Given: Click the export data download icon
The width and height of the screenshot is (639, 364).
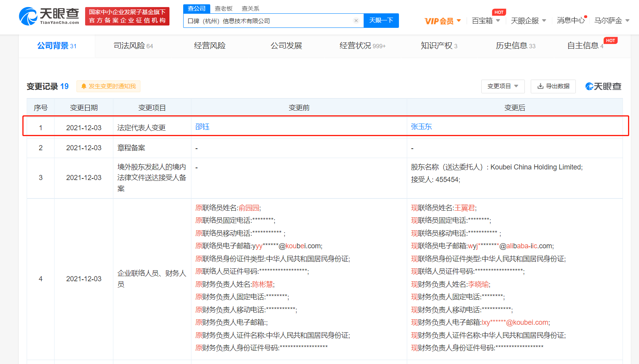Looking at the screenshot, I should click(540, 86).
